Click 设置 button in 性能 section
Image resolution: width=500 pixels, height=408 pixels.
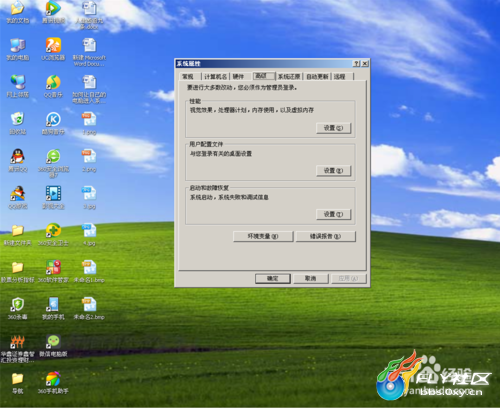coord(333,128)
